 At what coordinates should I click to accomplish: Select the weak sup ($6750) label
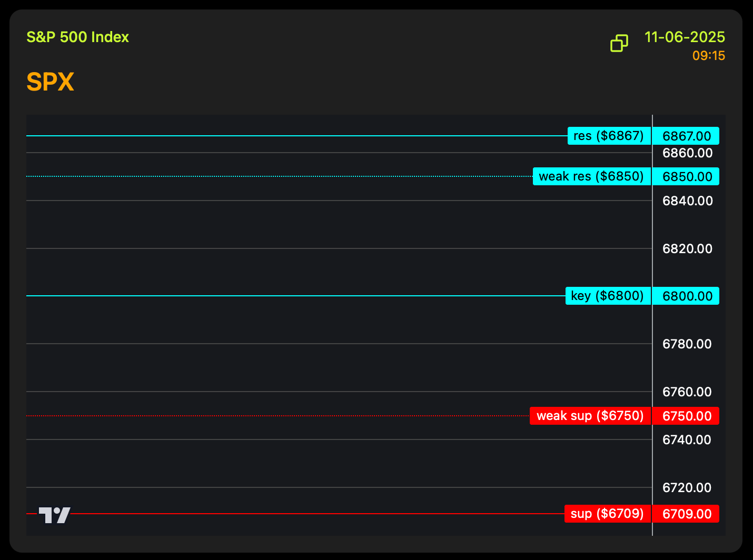click(590, 416)
